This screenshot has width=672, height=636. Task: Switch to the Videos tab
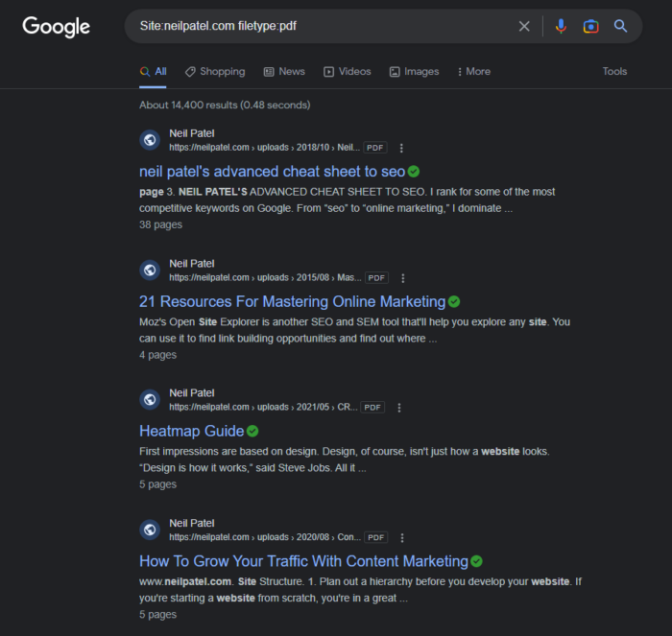point(348,72)
